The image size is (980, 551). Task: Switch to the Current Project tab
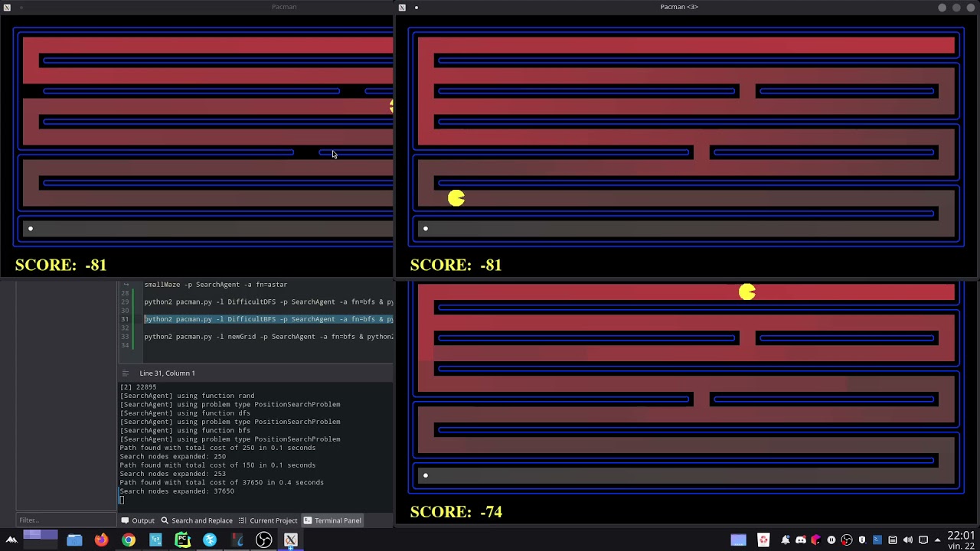click(268, 520)
